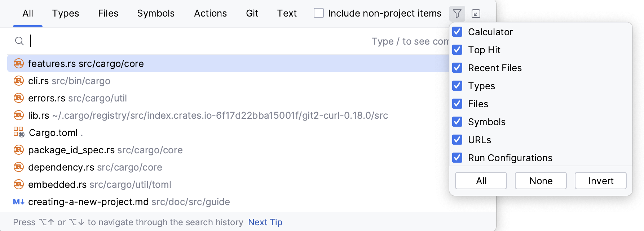Image resolution: width=644 pixels, height=231 pixels.
Task: Enable Include non-project items checkbox
Action: coord(319,13)
